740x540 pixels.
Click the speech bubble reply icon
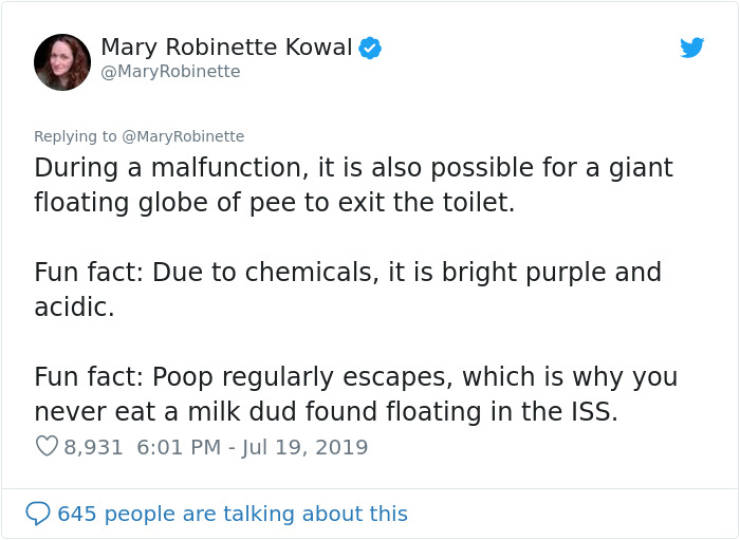(x=38, y=514)
